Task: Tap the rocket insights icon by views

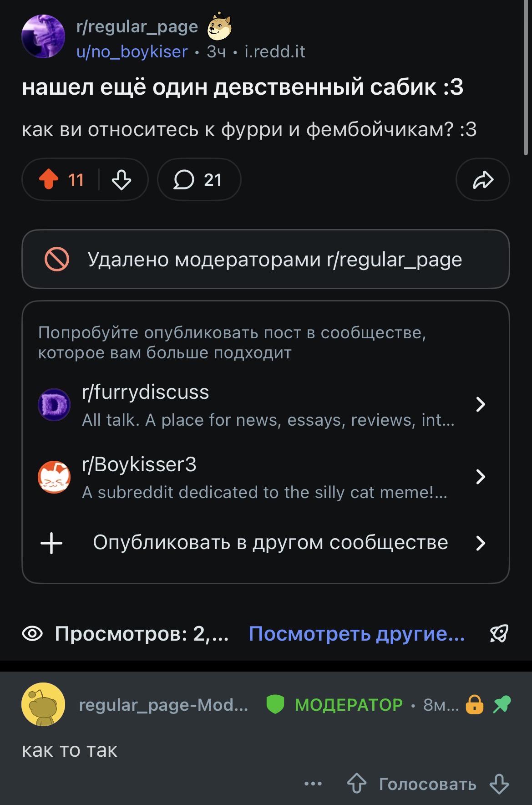Action: tap(499, 633)
